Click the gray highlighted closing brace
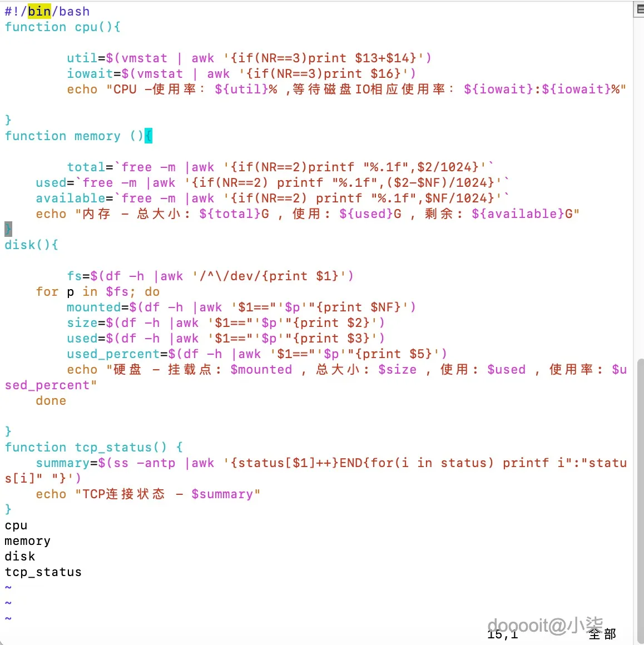Screen dimensions: 644x645 tap(8, 229)
